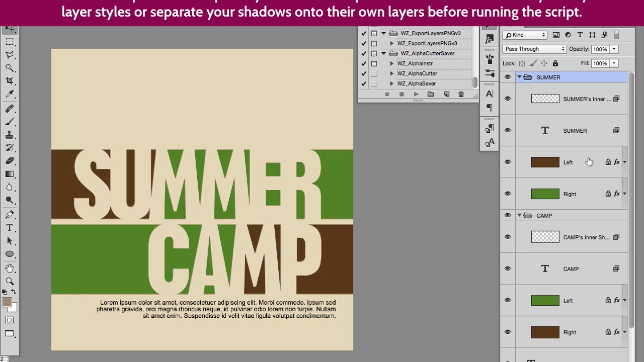The width and height of the screenshot is (644, 362).
Task: Delete action with trash icon
Action: (461, 95)
